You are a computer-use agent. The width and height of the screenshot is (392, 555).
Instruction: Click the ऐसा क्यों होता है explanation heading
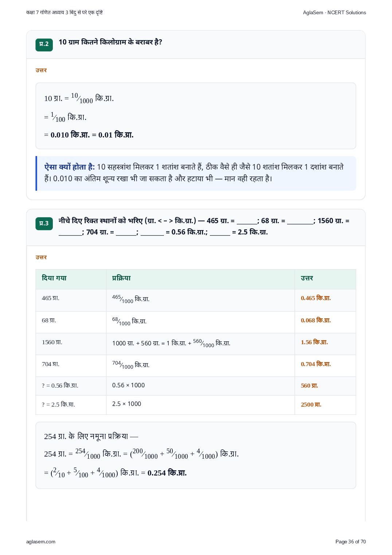(x=70, y=167)
